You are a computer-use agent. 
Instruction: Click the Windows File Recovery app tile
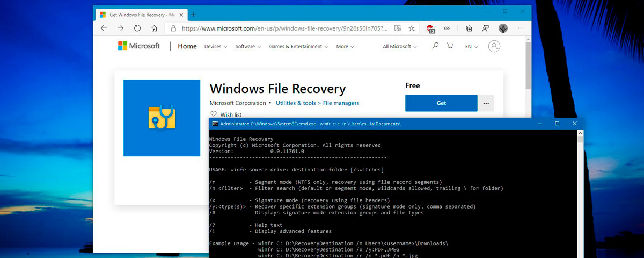coord(162,118)
